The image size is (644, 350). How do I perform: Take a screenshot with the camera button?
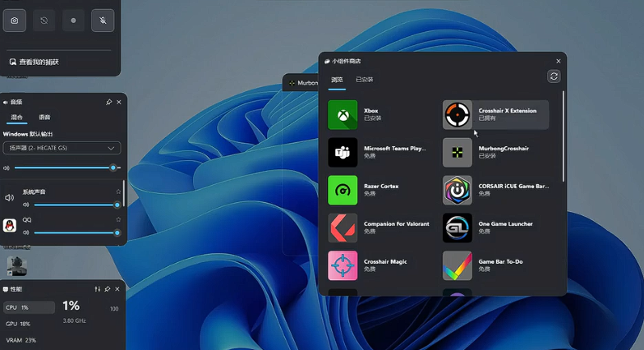pyautogui.click(x=14, y=21)
